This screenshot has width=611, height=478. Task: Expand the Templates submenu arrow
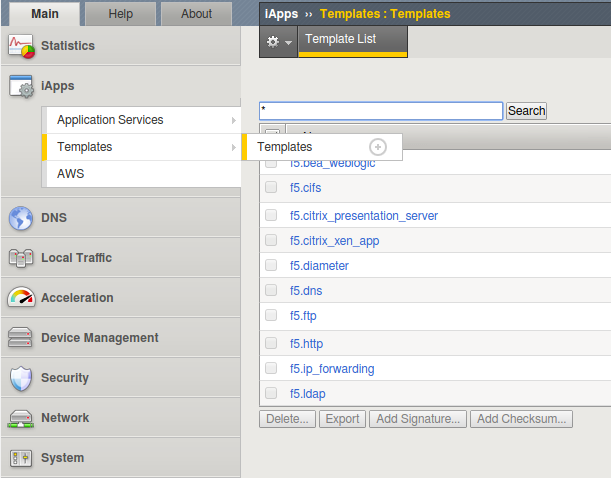pos(233,147)
